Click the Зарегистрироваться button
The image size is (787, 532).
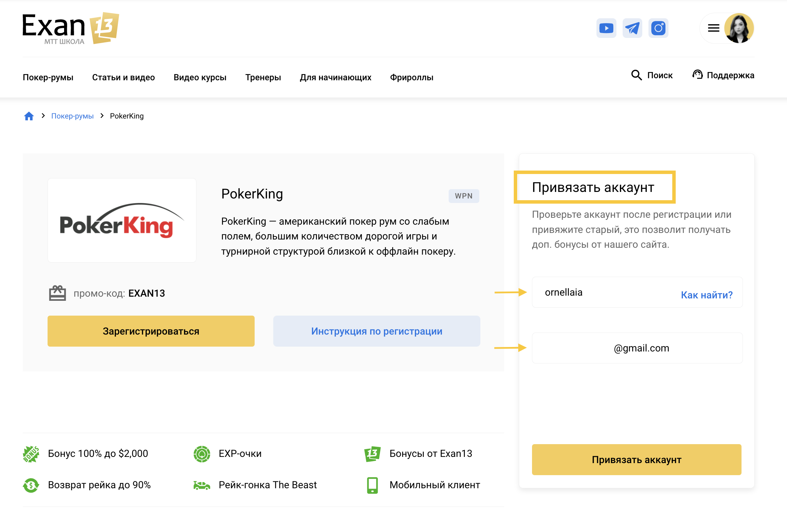pyautogui.click(x=151, y=331)
